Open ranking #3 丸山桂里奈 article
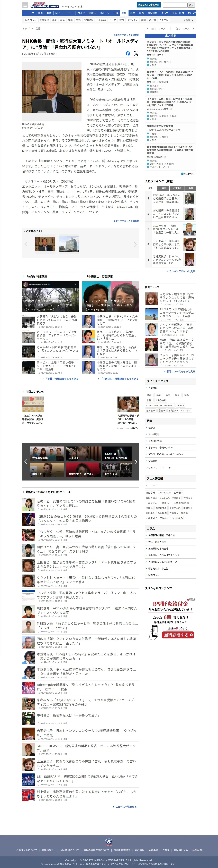218x868 pixels. point(171,229)
